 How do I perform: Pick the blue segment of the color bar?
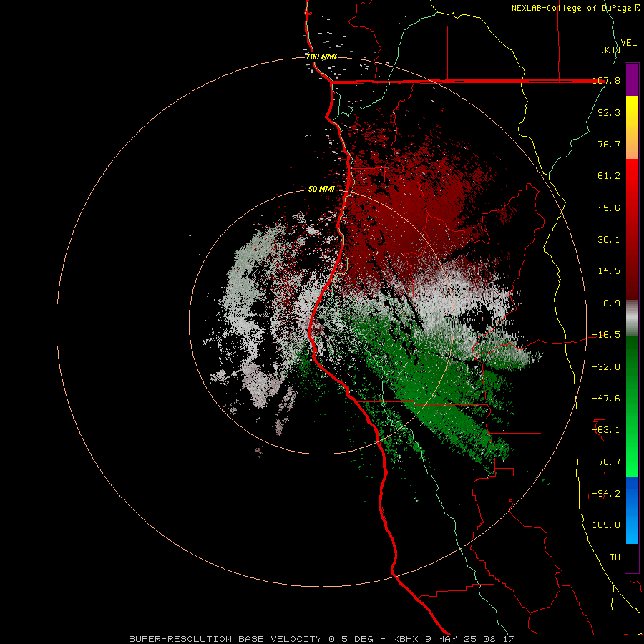[632, 510]
